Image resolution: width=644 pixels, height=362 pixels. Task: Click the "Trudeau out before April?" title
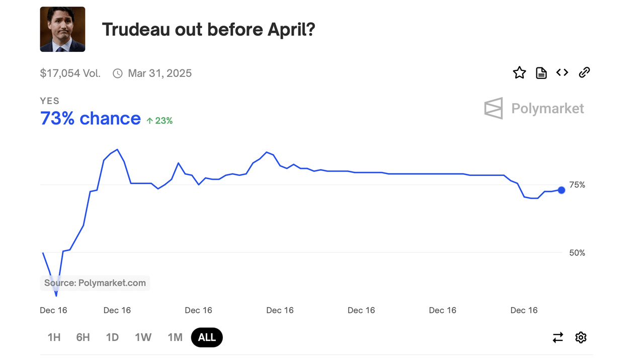[x=208, y=30]
